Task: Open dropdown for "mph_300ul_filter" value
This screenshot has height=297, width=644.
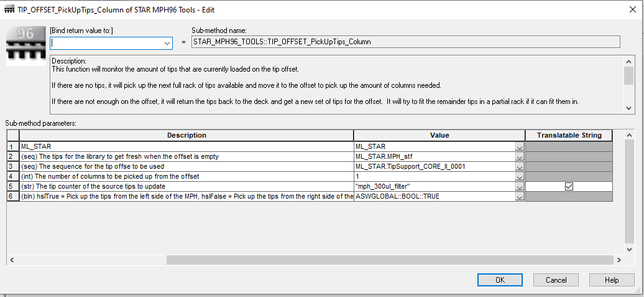Action: coord(520,186)
